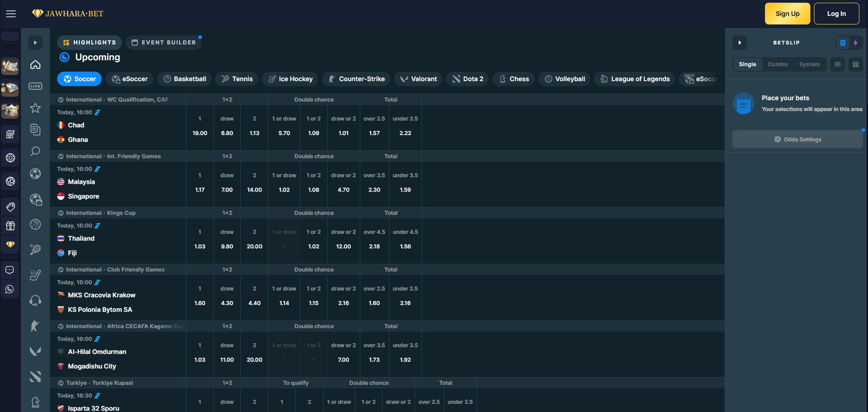The height and width of the screenshot is (412, 868).
Task: Open the gift bonuses icon in betslip
Action: pyautogui.click(x=855, y=64)
